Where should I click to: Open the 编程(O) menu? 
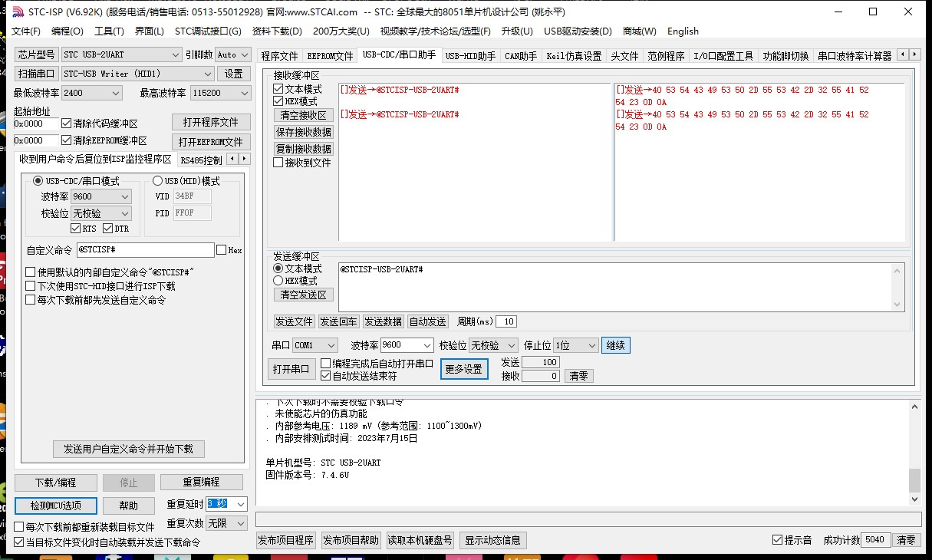tap(68, 31)
